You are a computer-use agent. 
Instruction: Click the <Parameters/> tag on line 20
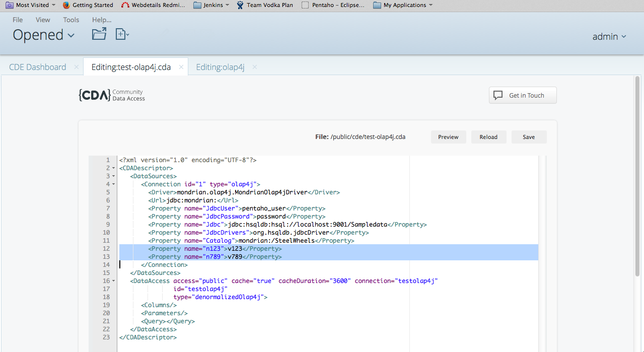click(165, 313)
